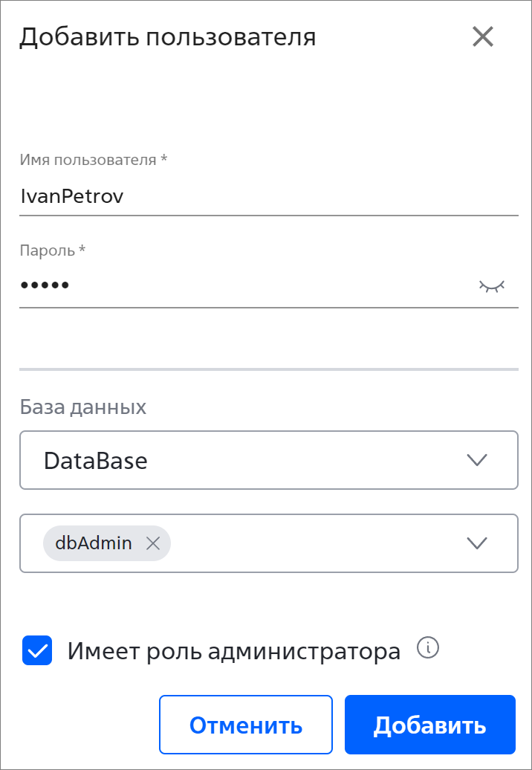
Task: Click the База данных section heading
Action: (x=83, y=407)
